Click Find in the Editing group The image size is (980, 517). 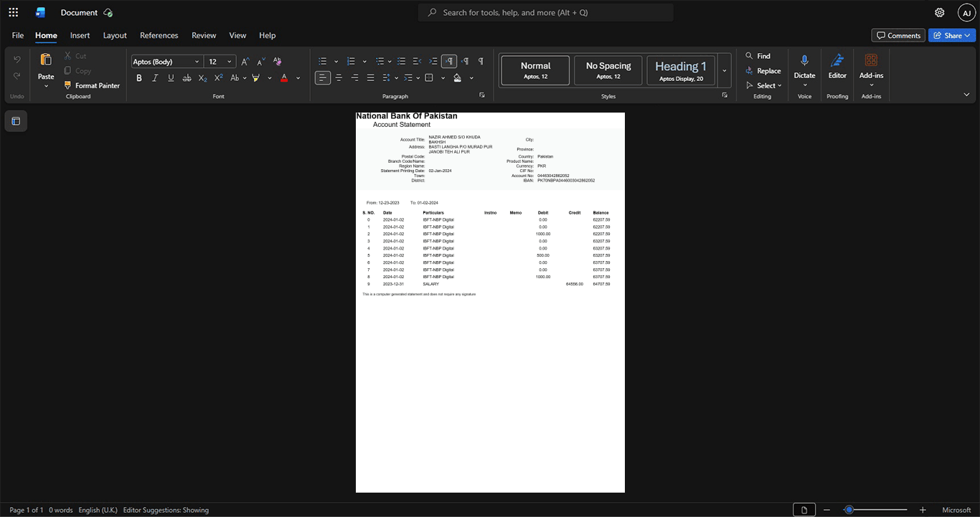[758, 55]
